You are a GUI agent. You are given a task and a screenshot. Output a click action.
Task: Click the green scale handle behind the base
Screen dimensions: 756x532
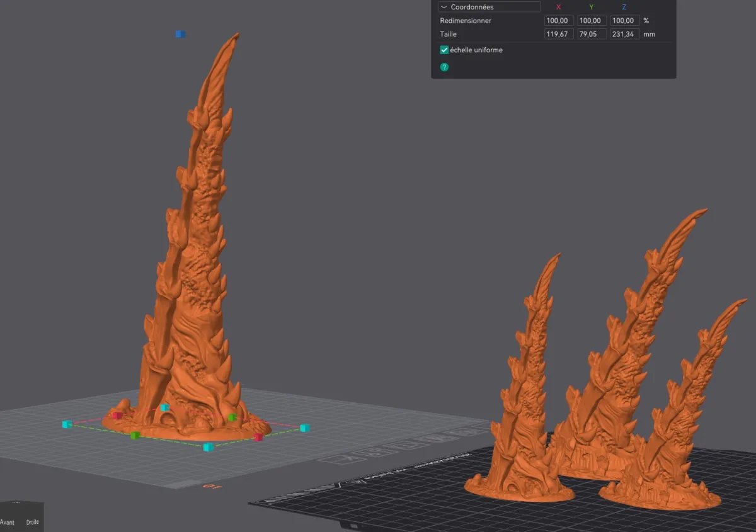[232, 417]
